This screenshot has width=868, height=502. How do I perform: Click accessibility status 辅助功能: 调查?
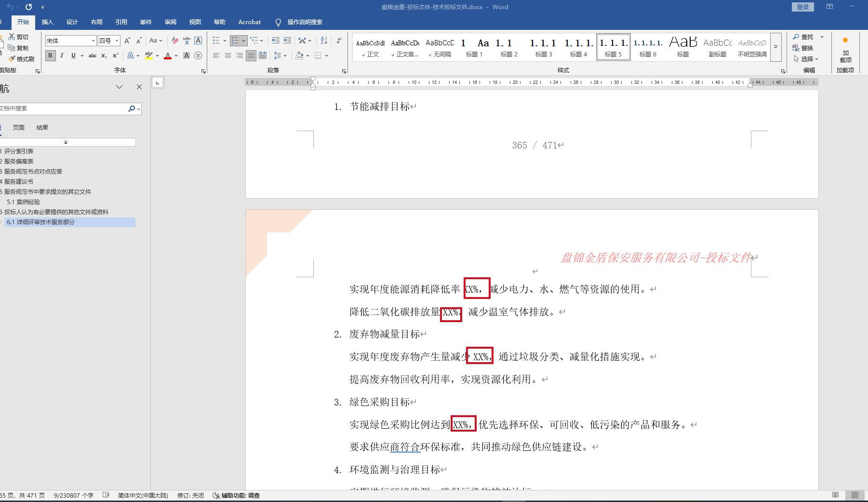pyautogui.click(x=236, y=495)
